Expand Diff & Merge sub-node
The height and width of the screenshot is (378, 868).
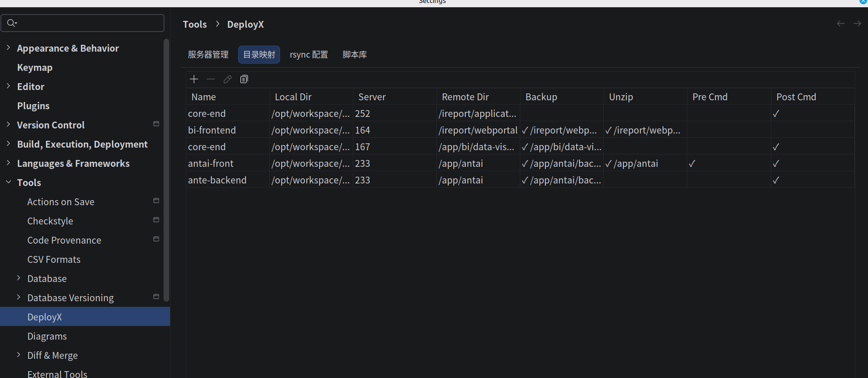point(19,355)
